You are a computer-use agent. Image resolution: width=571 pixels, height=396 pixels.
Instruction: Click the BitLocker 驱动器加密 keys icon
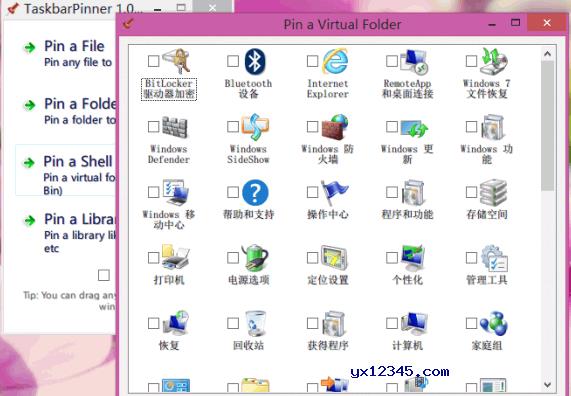pos(176,61)
